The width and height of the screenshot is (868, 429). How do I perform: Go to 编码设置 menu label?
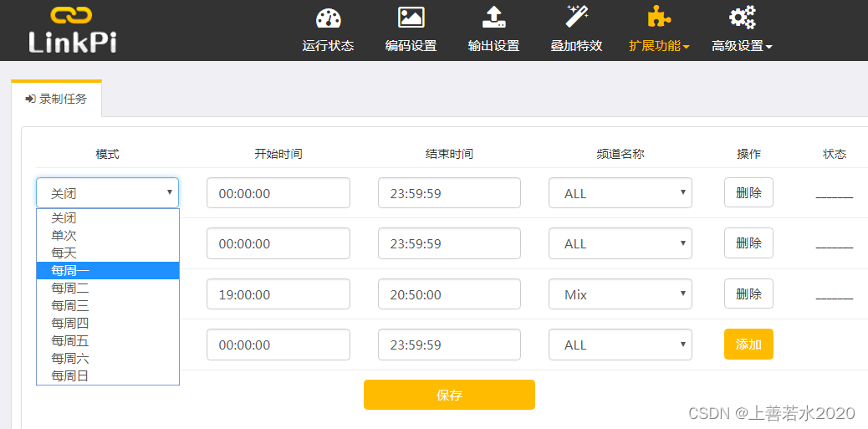[x=411, y=46]
